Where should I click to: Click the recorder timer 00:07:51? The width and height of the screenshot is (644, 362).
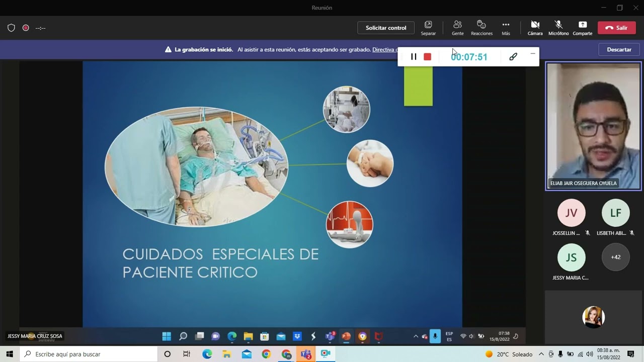click(469, 57)
